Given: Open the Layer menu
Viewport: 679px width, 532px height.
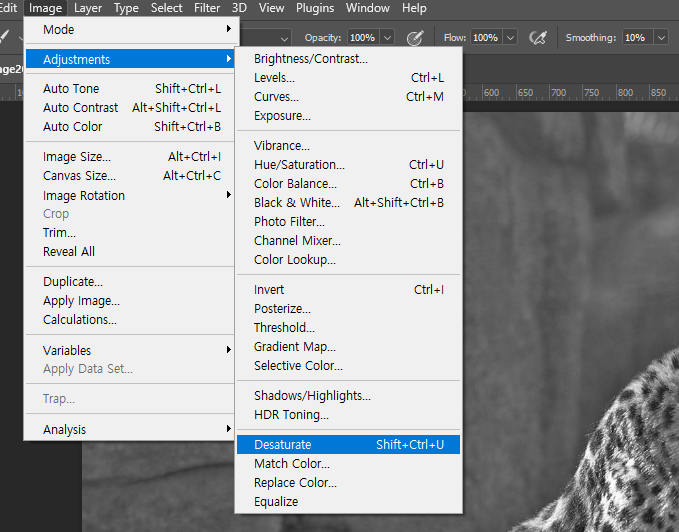Looking at the screenshot, I should point(88,8).
